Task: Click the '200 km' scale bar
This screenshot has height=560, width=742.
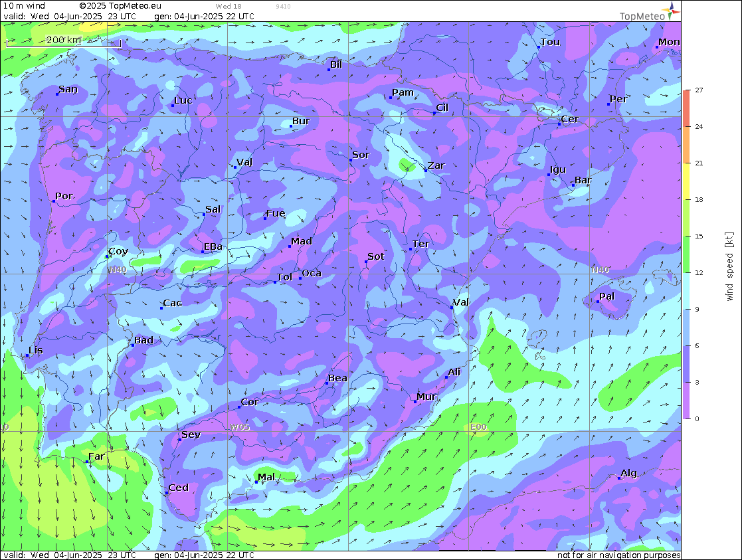Action: pyautogui.click(x=63, y=42)
